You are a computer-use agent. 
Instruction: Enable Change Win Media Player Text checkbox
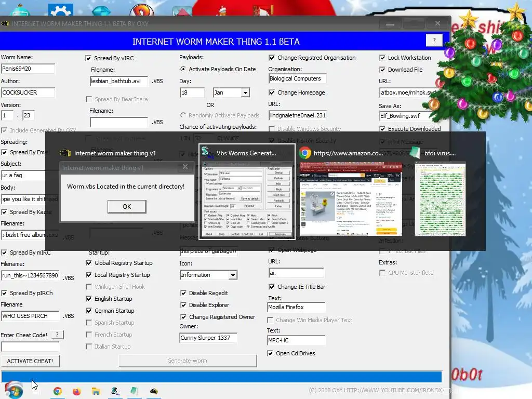tap(270, 320)
